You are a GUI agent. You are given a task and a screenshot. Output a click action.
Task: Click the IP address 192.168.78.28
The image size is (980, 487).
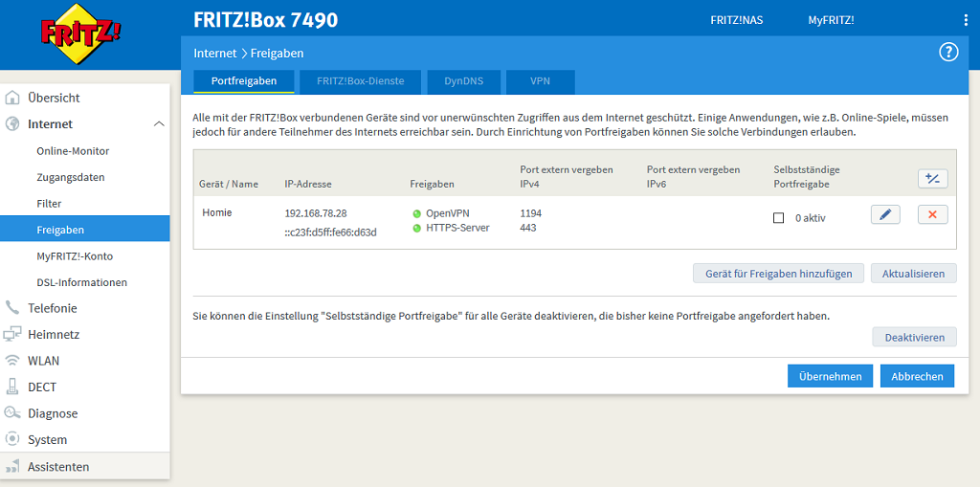click(x=316, y=213)
